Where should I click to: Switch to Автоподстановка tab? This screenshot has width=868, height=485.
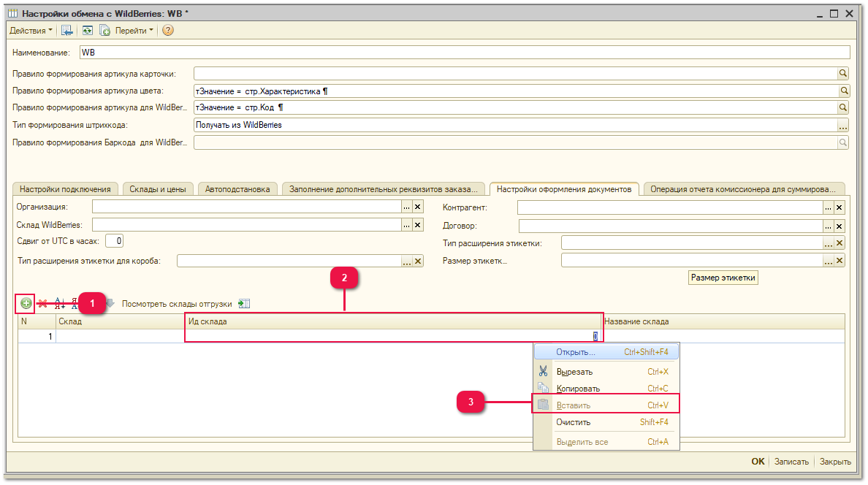[237, 189]
